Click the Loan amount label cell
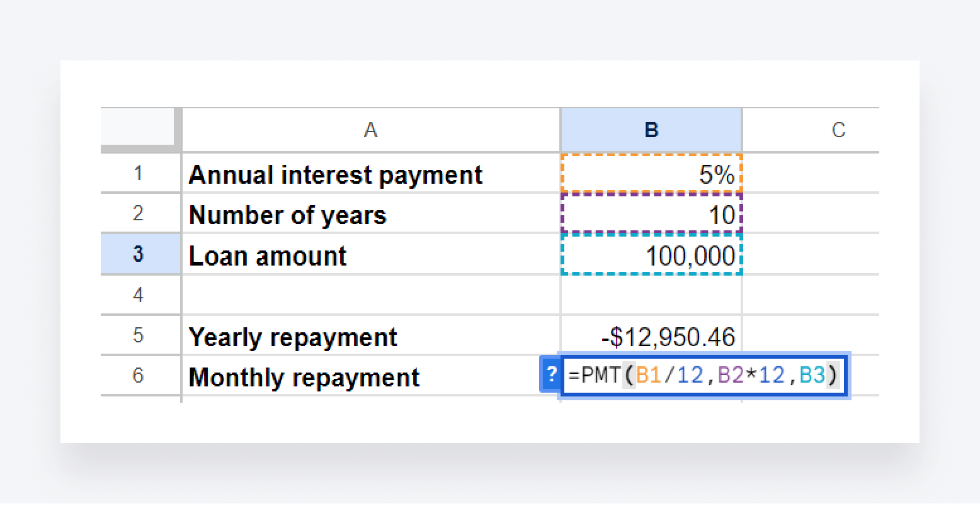This screenshot has width=980, height=511. (267, 254)
